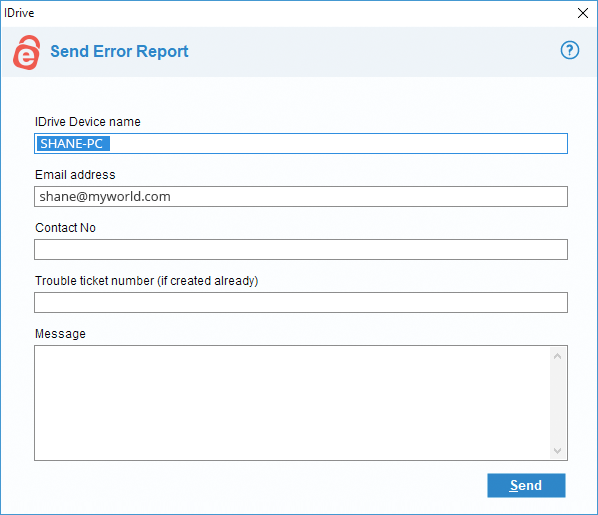Click the highlighted SHANE-PC text
Viewport: 598px width, 515px height.
coord(73,143)
